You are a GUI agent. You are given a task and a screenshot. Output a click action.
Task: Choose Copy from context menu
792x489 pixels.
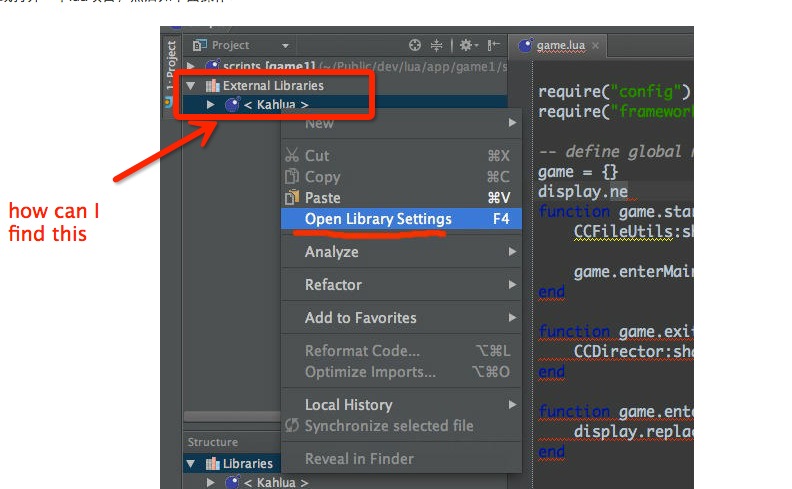401,177
